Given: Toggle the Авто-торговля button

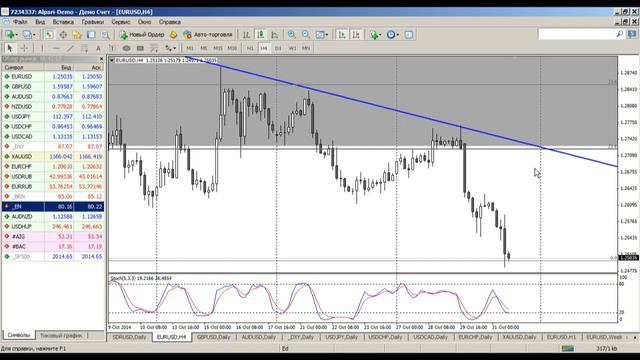Looking at the screenshot, I should pos(208,35).
